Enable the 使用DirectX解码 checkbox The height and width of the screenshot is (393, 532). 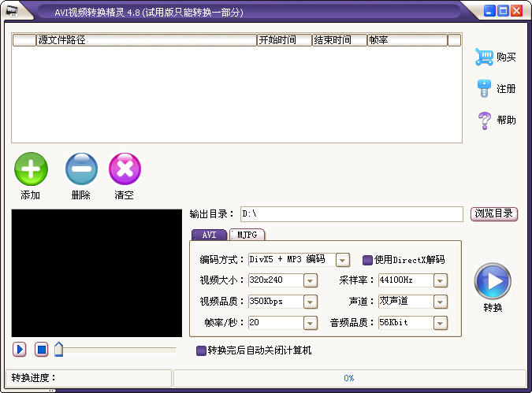tap(367, 260)
